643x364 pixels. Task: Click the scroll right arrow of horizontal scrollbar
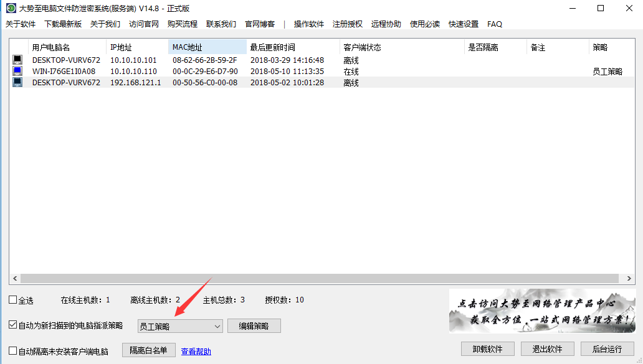pos(629,279)
